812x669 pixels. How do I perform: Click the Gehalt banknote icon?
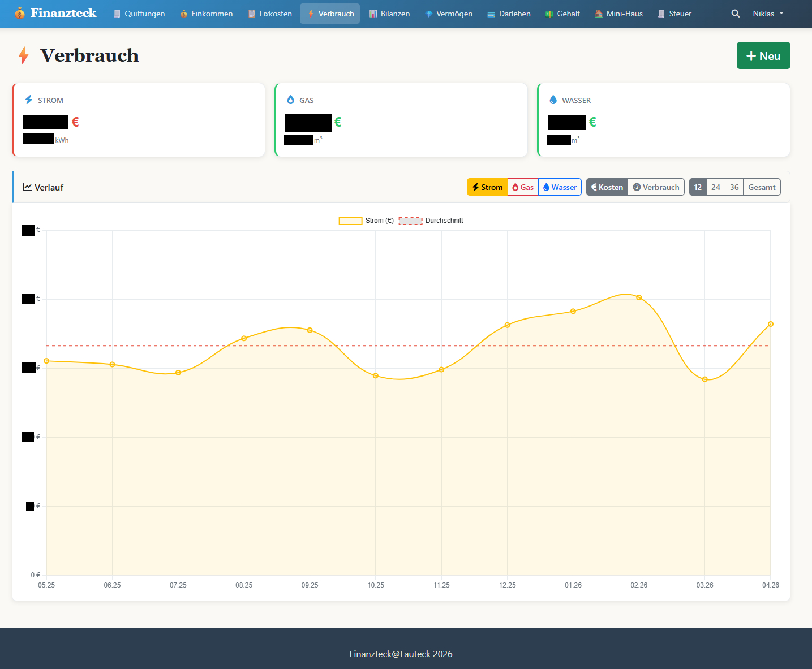pos(549,14)
